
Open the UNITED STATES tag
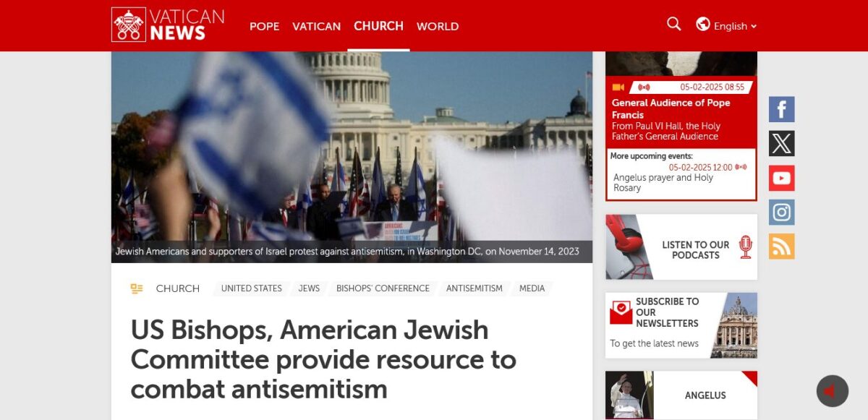[251, 288]
